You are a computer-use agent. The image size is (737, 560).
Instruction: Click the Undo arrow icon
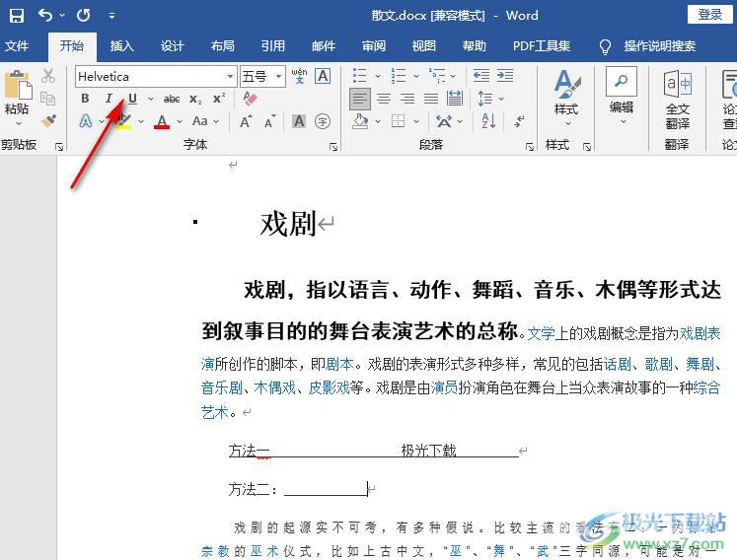point(45,16)
